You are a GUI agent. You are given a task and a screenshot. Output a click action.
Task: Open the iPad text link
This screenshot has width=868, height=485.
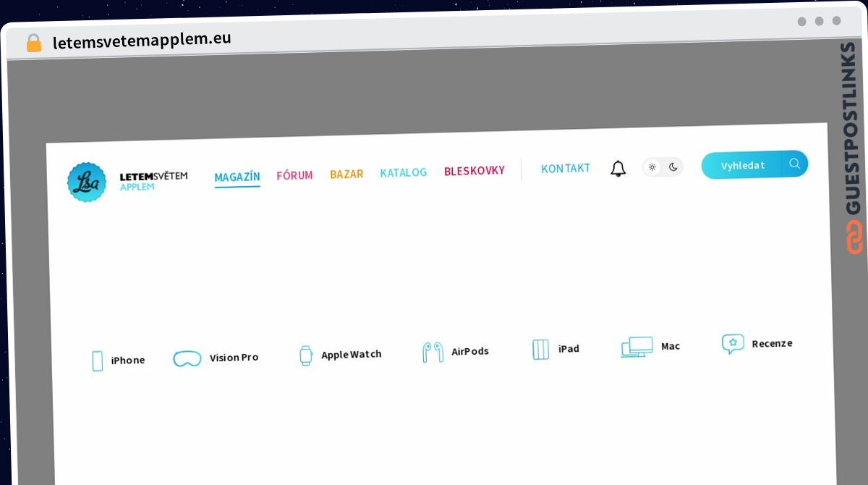point(569,349)
